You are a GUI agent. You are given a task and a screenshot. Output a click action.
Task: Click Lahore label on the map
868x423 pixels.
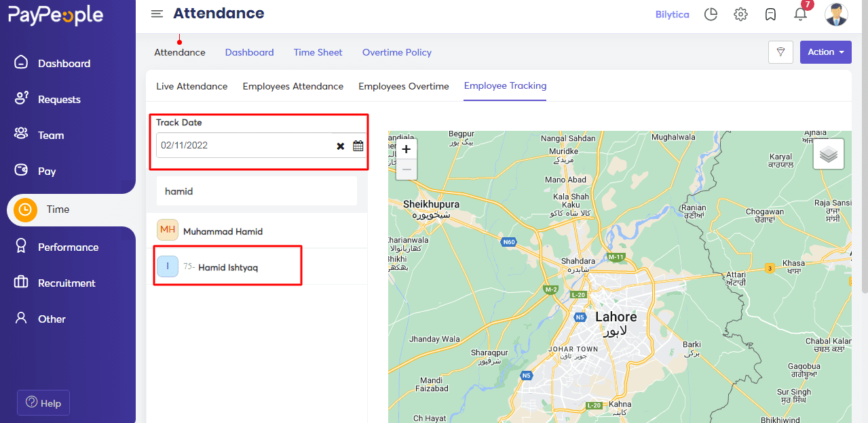[616, 317]
